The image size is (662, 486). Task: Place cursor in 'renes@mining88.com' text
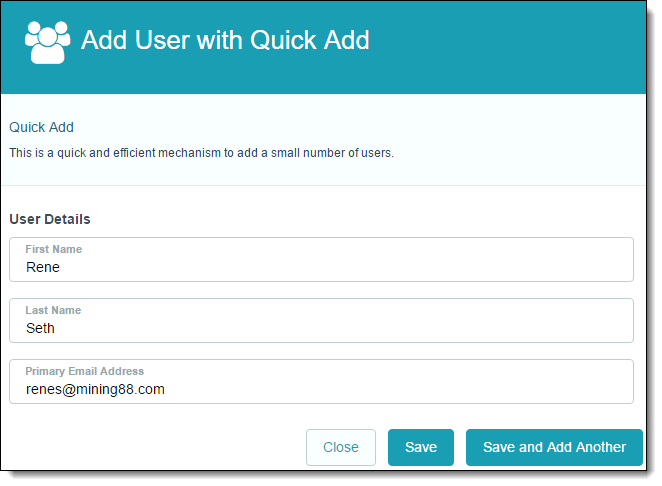point(95,389)
